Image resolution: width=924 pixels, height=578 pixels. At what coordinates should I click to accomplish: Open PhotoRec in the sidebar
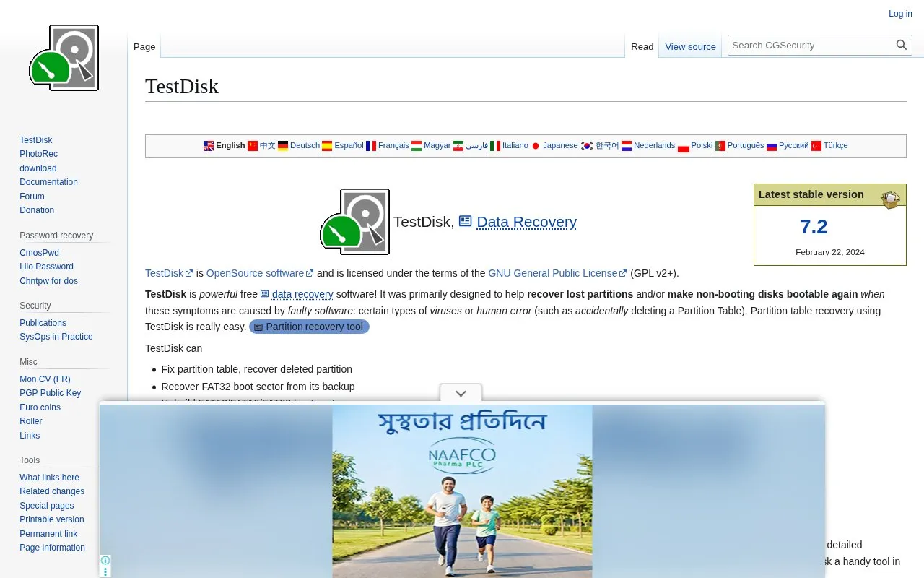[38, 154]
